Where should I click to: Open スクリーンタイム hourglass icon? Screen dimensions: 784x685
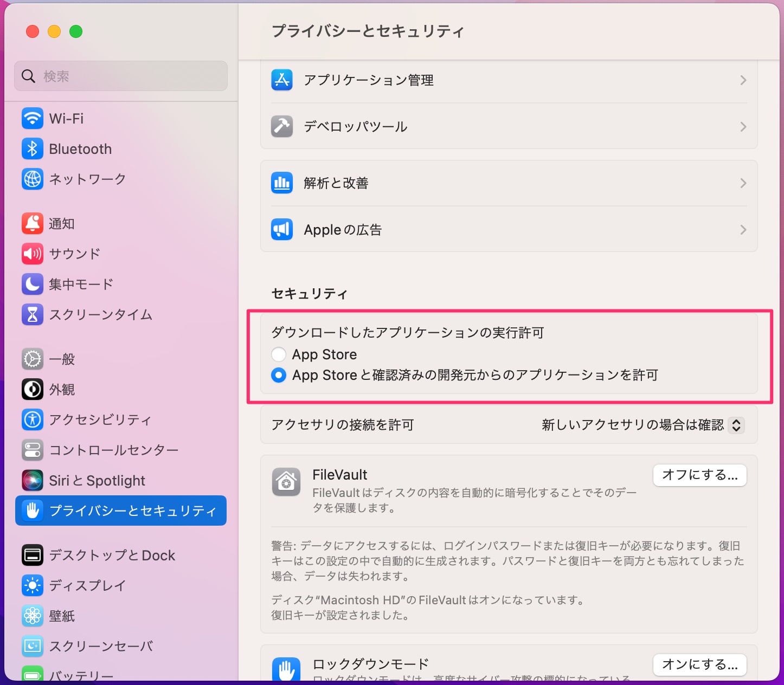click(33, 314)
